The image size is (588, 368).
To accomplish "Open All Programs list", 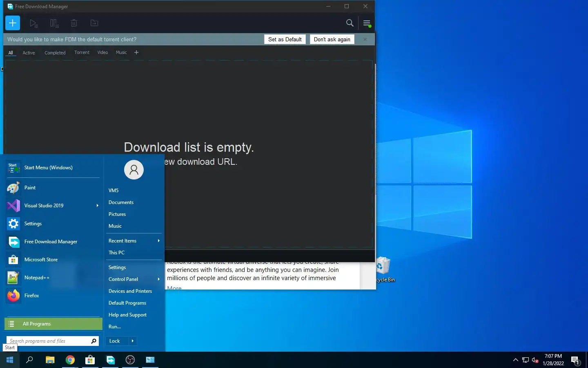I will tap(53, 324).
